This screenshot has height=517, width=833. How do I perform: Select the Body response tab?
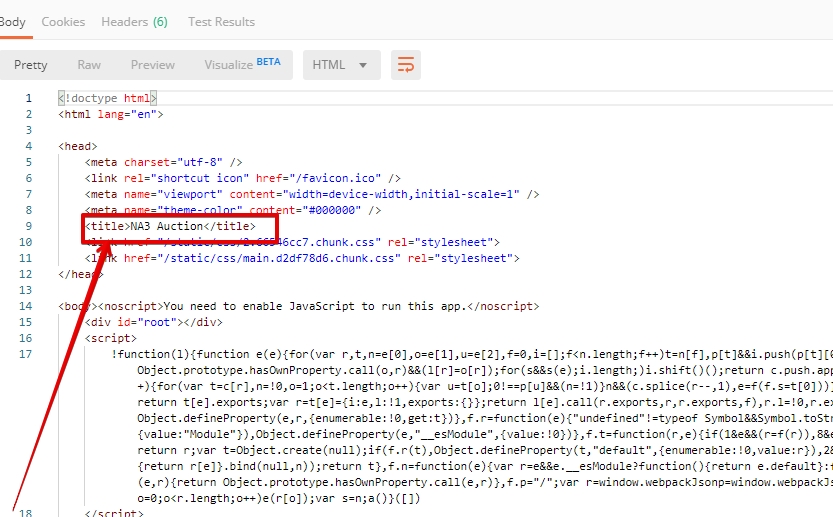[13, 22]
